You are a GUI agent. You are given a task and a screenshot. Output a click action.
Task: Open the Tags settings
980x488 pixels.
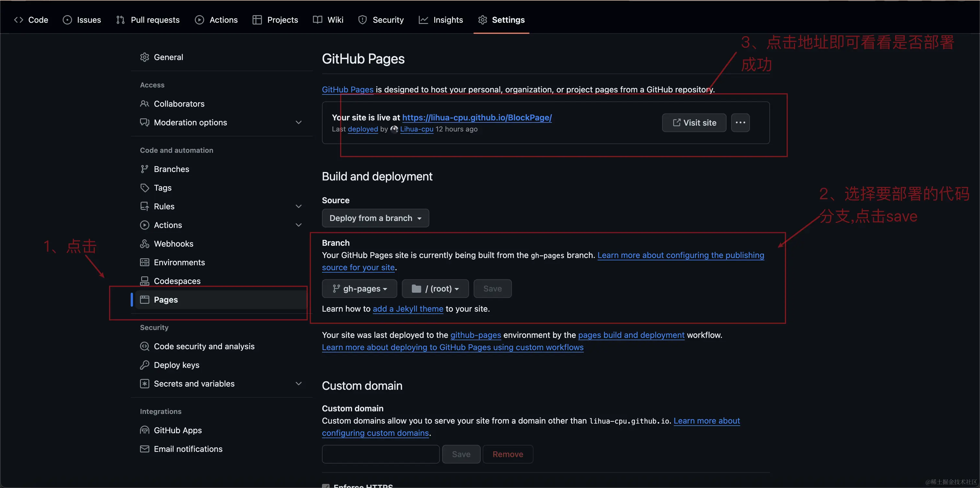click(x=162, y=187)
